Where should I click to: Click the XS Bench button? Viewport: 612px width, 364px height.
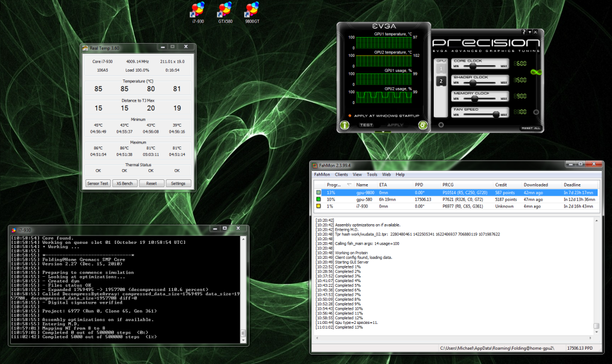pyautogui.click(x=124, y=183)
